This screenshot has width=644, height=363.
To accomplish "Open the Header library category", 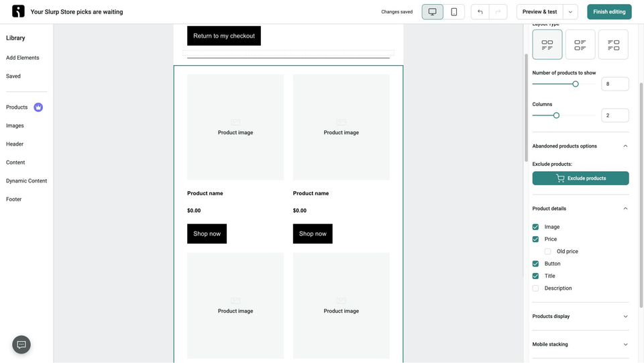I will point(15,144).
